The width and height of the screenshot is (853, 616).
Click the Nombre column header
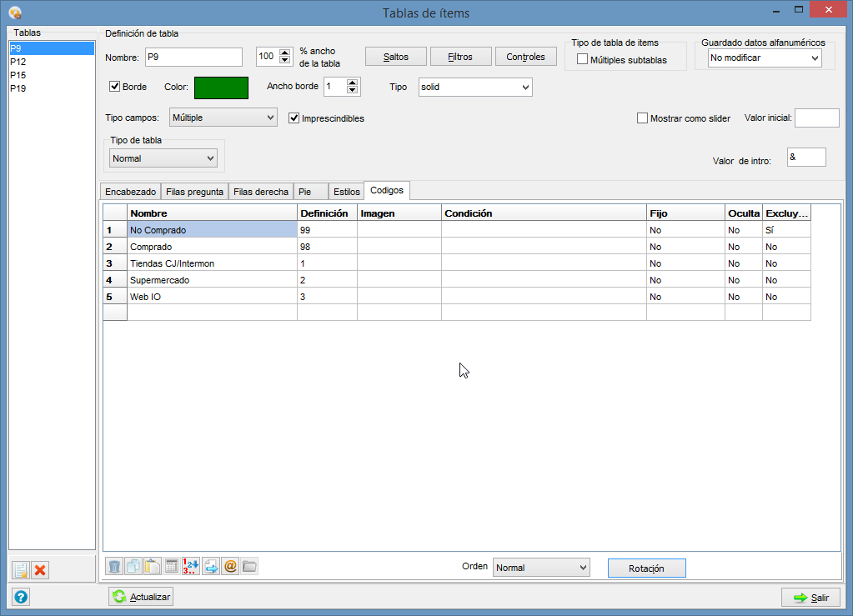click(212, 213)
